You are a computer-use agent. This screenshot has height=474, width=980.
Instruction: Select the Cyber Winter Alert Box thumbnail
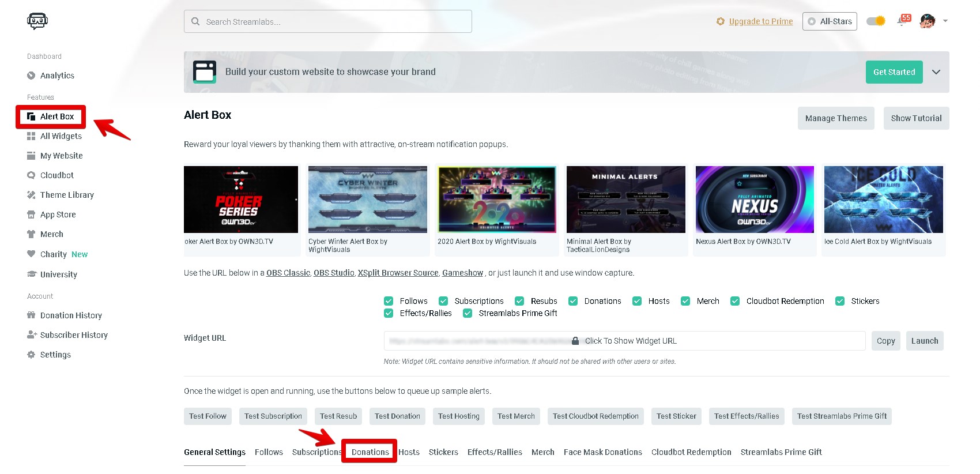coord(368,200)
